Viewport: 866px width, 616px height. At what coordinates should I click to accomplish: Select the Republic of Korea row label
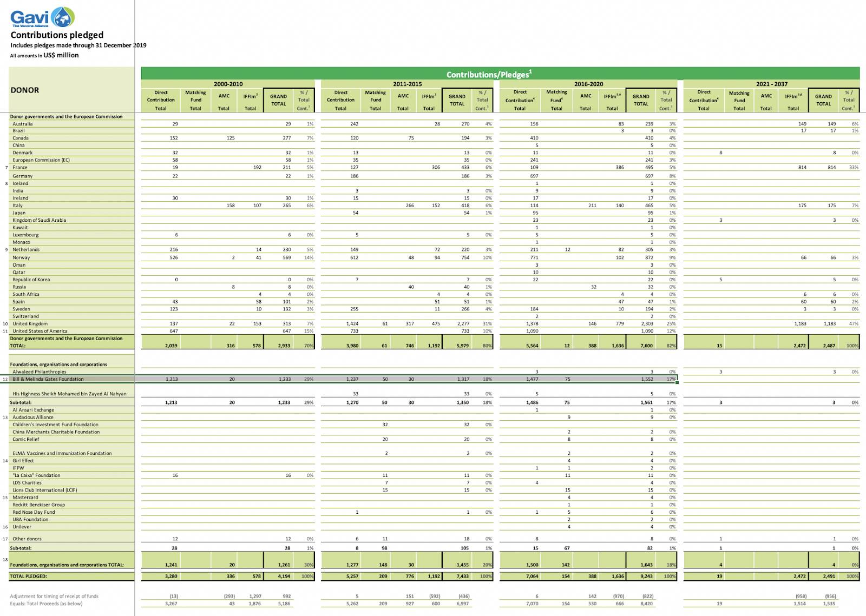pos(31,280)
